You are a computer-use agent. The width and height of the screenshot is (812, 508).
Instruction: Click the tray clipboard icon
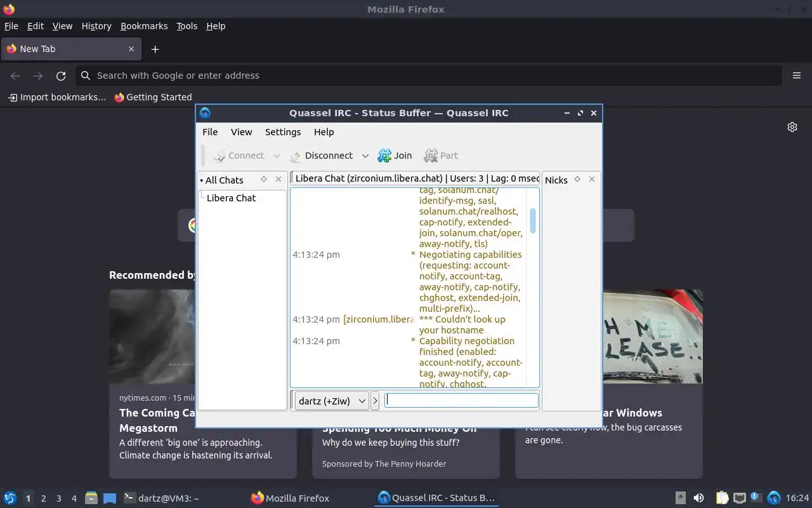(723, 498)
